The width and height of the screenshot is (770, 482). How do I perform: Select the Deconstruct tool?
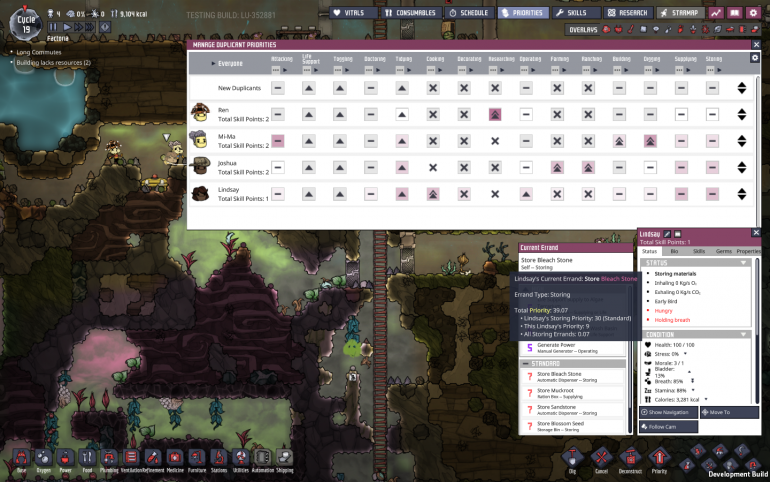click(x=630, y=458)
